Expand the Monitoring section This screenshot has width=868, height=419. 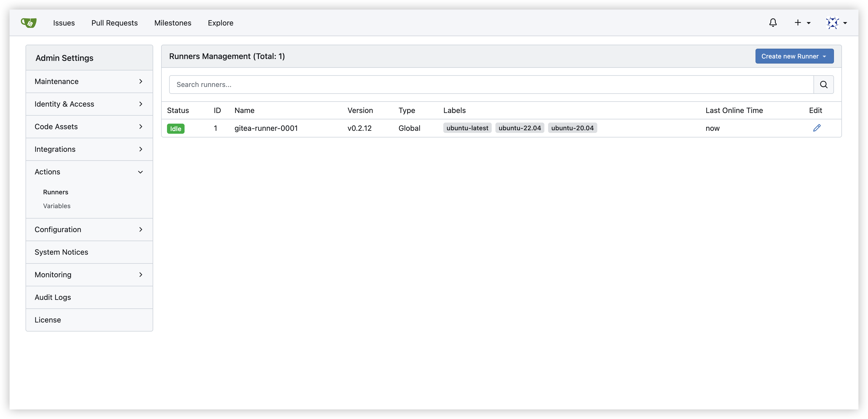[89, 275]
